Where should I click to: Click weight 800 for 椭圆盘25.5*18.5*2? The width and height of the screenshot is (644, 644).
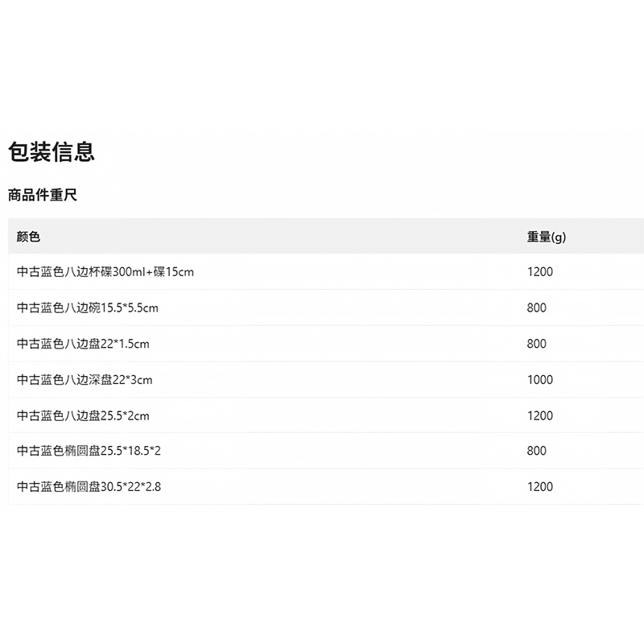point(537,451)
